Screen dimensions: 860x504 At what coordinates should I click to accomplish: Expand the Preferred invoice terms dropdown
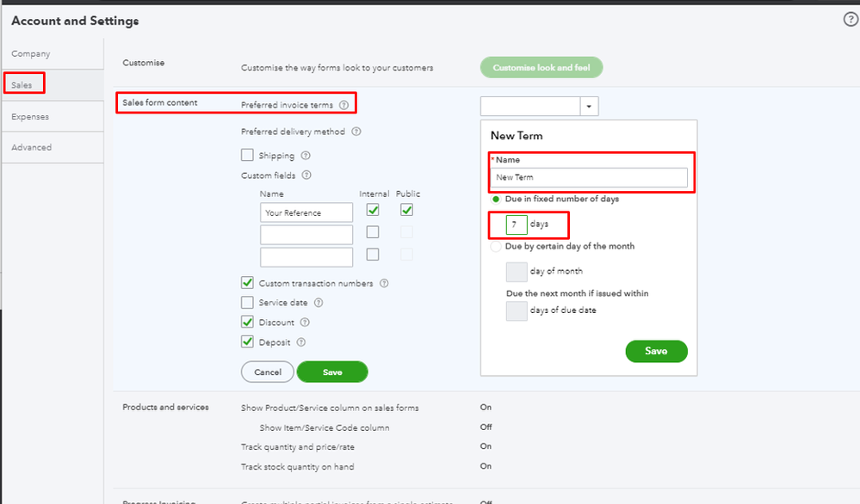coord(590,106)
